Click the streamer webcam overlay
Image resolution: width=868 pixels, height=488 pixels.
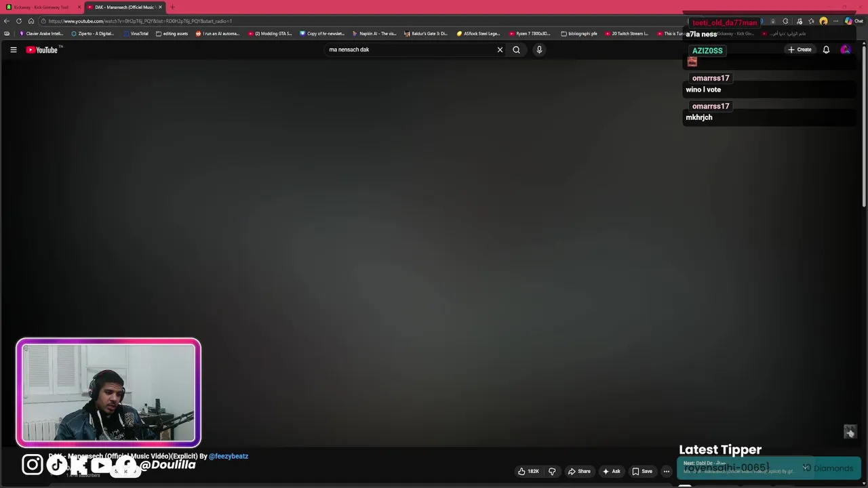(x=108, y=393)
